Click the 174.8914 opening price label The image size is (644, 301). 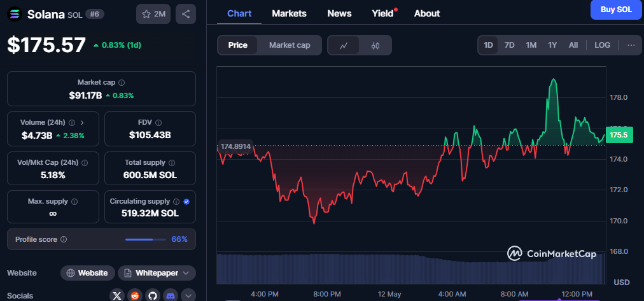pos(236,146)
